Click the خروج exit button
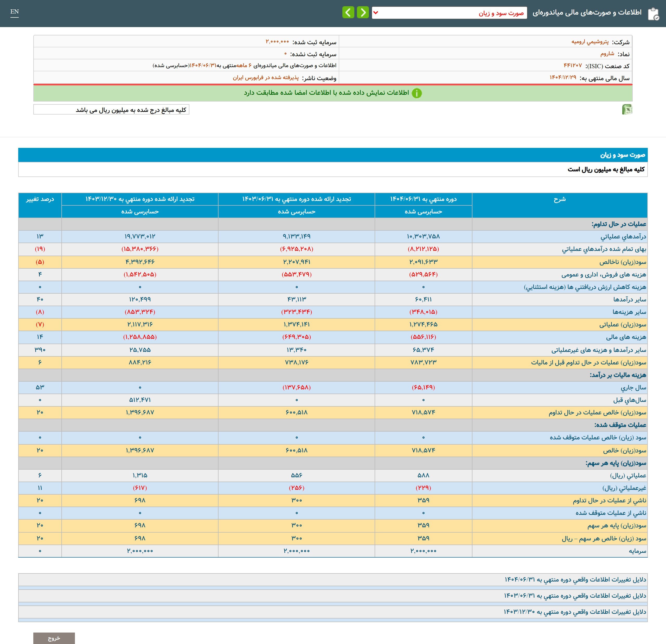The height and width of the screenshot is (644, 666). (x=54, y=638)
